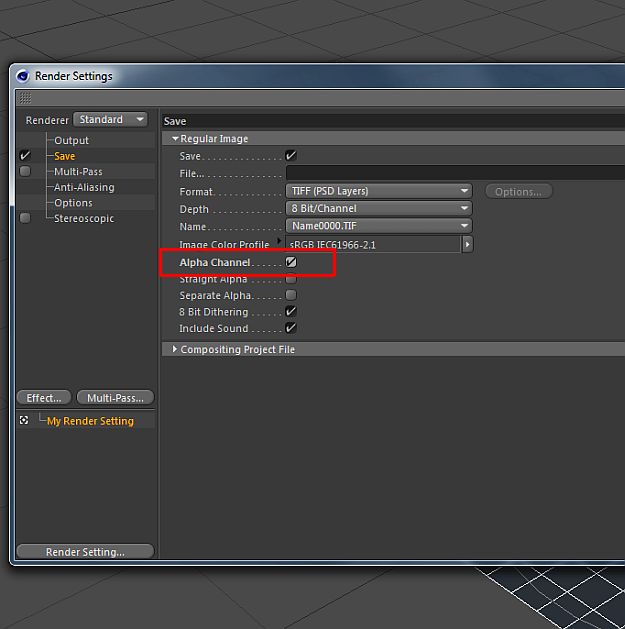Screen dimensions: 625x629
Task: Enable the Stereoscopic checkbox in sidebar
Action: 25,218
